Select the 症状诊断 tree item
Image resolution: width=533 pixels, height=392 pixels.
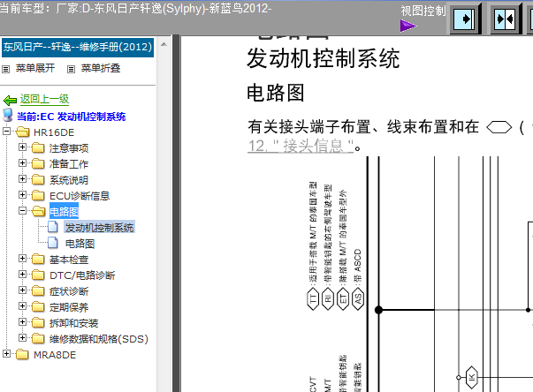click(x=69, y=291)
